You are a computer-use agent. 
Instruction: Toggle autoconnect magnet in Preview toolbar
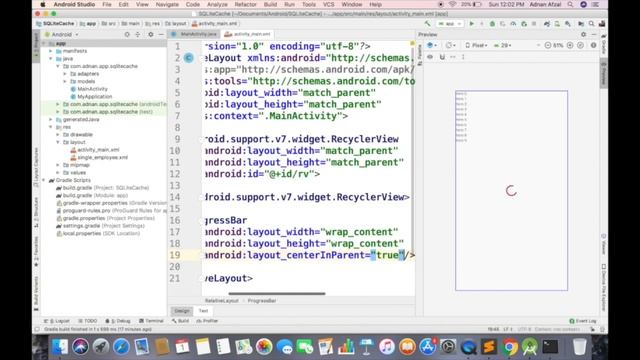pyautogui.click(x=442, y=57)
